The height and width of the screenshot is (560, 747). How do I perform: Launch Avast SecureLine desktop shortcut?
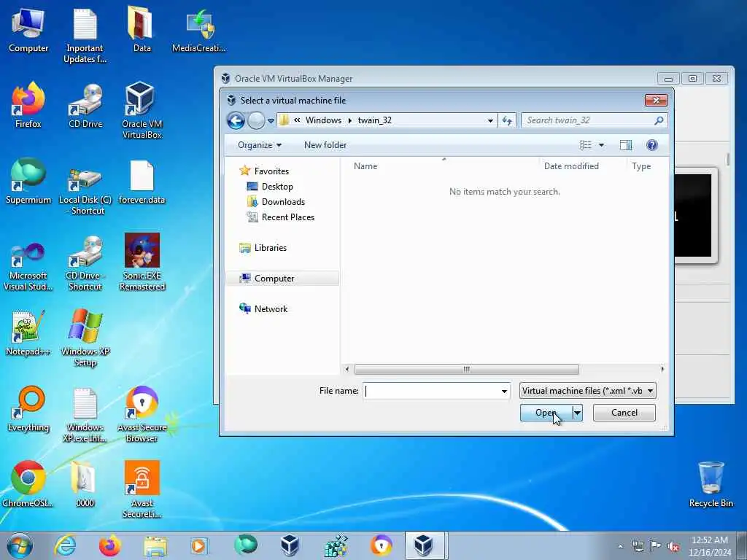pos(142,489)
